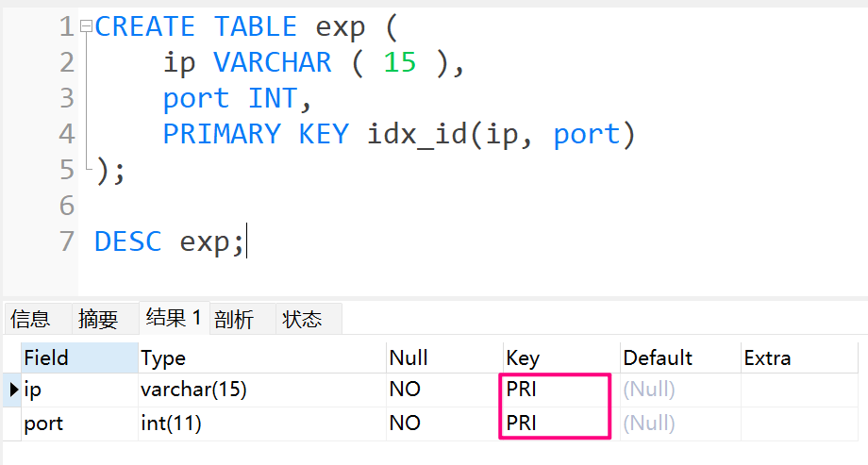The height and width of the screenshot is (465, 868).
Task: Switch to the 信息 tab
Action: 30,320
